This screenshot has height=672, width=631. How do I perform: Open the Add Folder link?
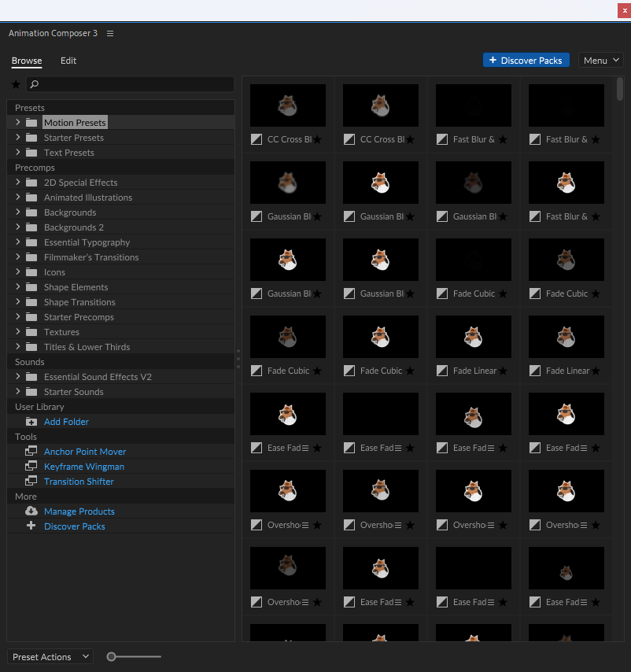pos(66,422)
